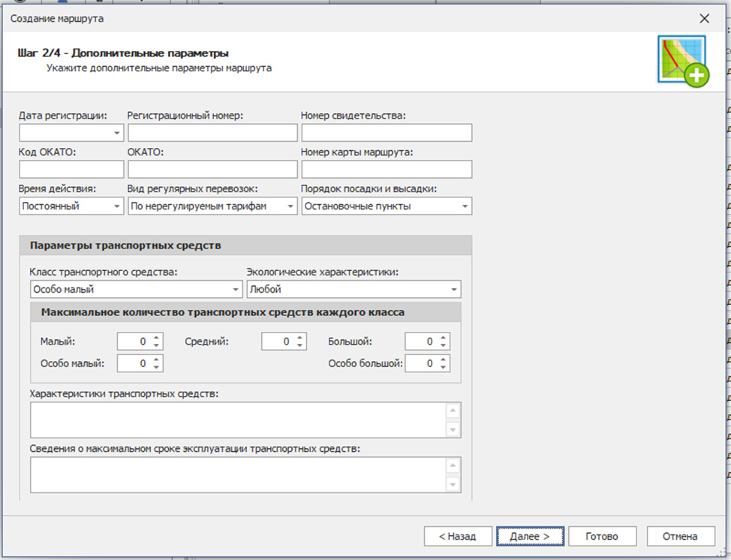Image resolution: width=731 pixels, height=560 pixels.
Task: Click the Характеристики транспортных средств text area
Action: click(x=236, y=420)
